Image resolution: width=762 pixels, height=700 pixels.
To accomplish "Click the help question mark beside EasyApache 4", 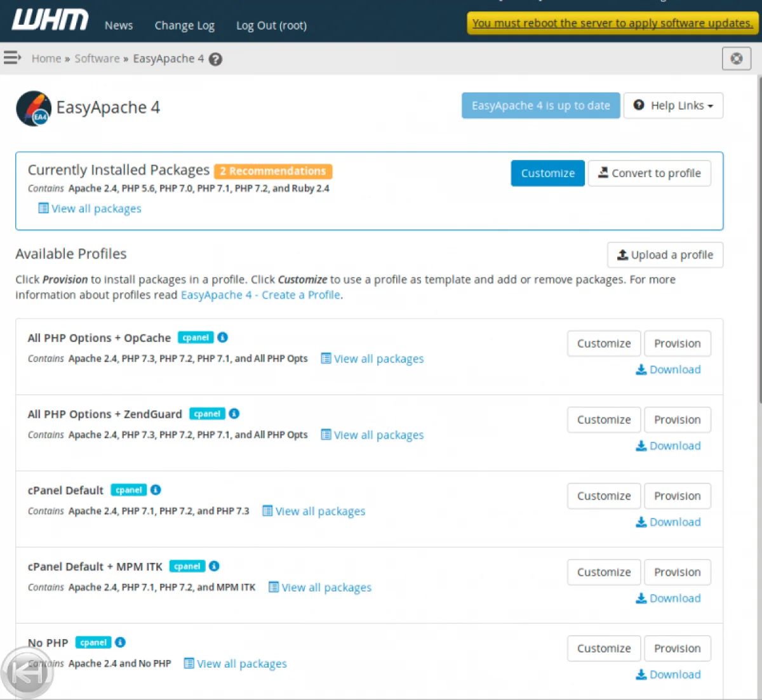I will tap(216, 59).
